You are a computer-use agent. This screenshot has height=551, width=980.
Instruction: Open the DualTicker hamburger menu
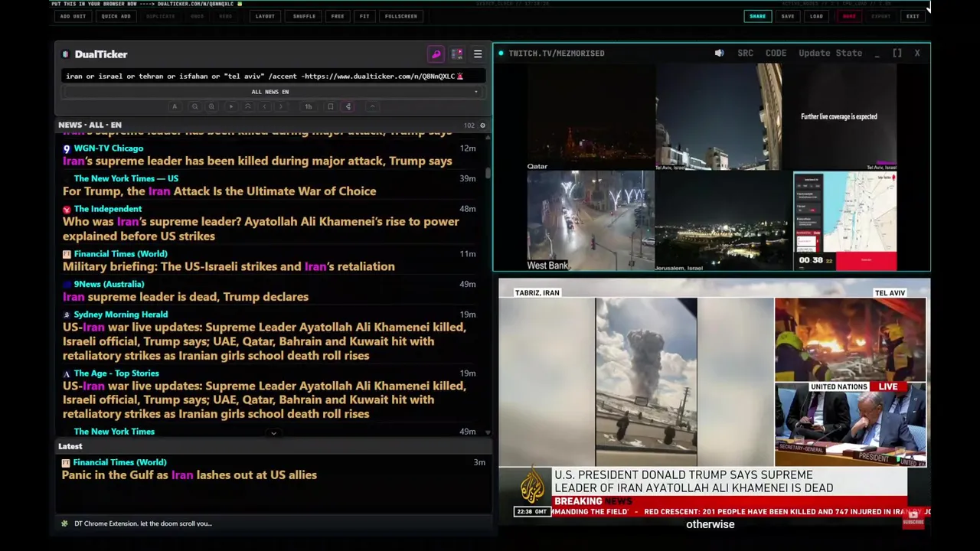(478, 54)
